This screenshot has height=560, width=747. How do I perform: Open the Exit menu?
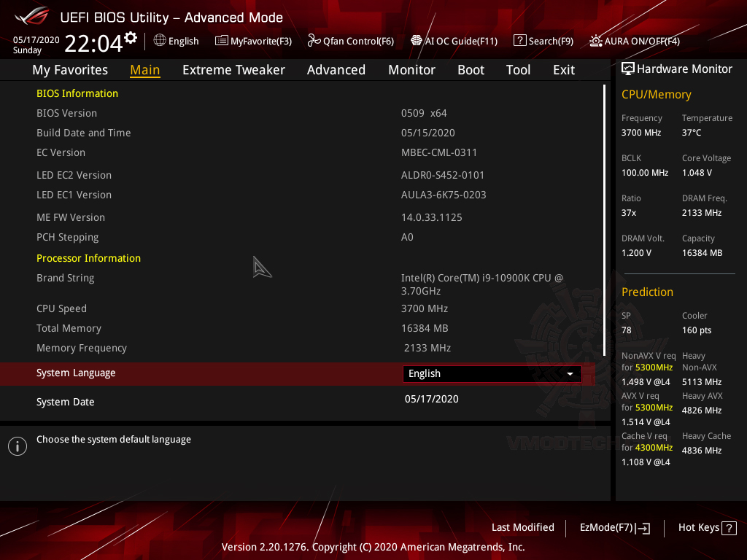click(x=563, y=69)
